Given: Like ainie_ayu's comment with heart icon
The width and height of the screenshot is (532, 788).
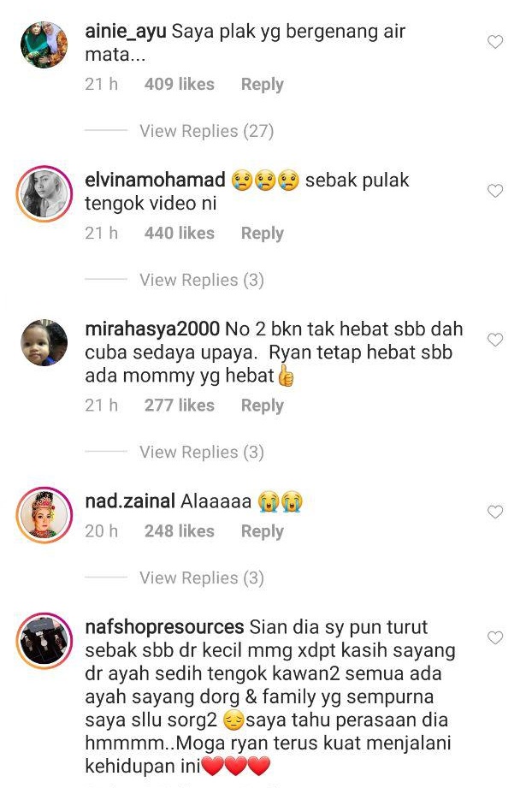Looking at the screenshot, I should click(x=495, y=42).
